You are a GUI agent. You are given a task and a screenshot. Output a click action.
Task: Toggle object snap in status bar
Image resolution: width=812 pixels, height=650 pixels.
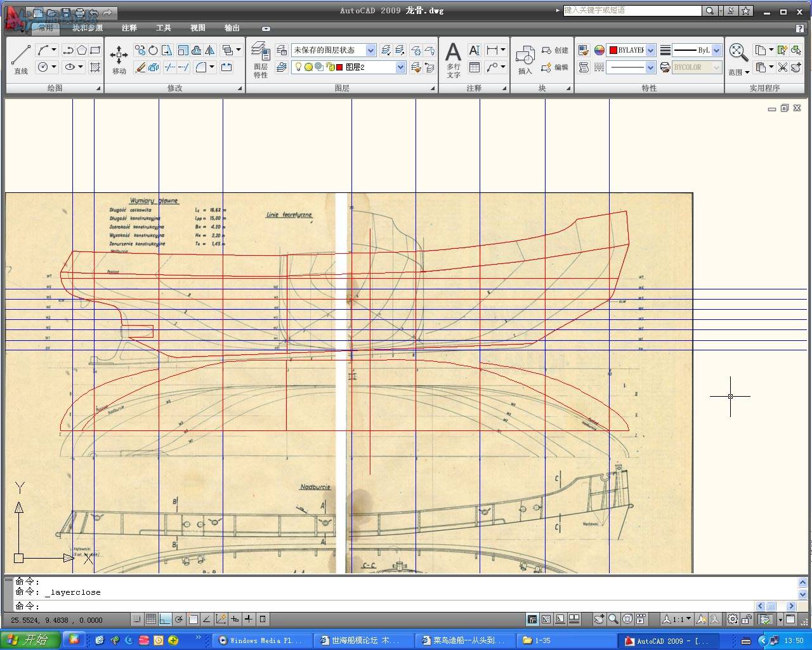click(x=193, y=619)
